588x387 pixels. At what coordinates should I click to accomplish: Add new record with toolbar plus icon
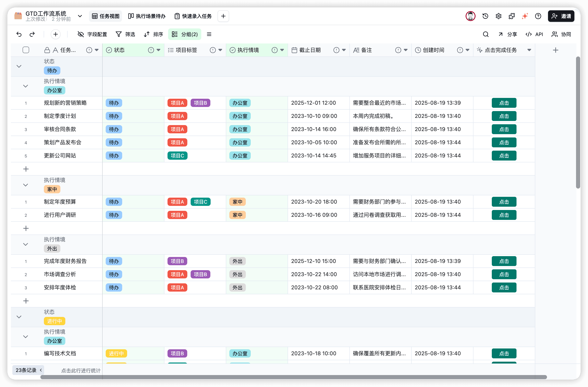56,34
